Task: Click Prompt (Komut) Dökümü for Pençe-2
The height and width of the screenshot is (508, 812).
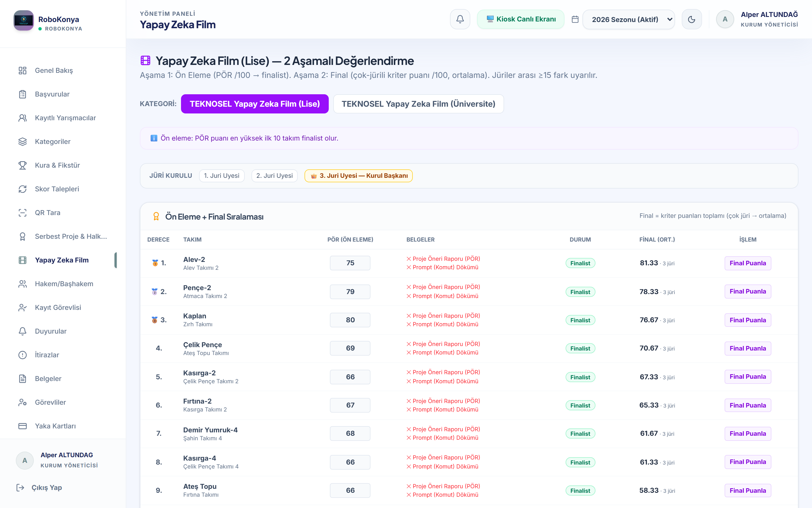Action: coord(443,296)
